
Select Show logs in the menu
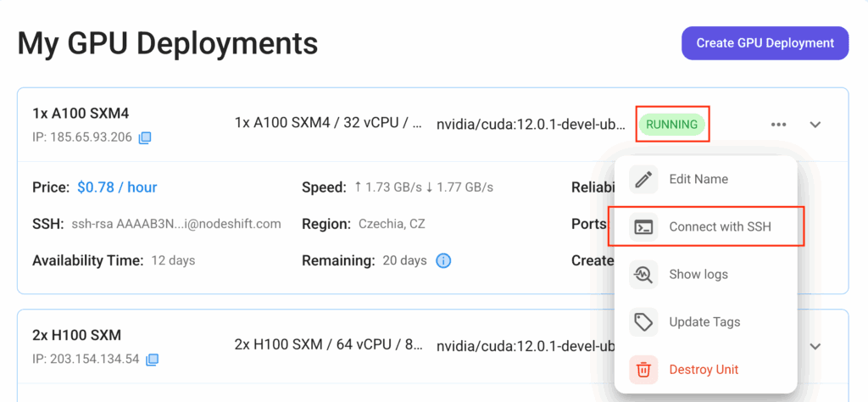click(x=698, y=274)
